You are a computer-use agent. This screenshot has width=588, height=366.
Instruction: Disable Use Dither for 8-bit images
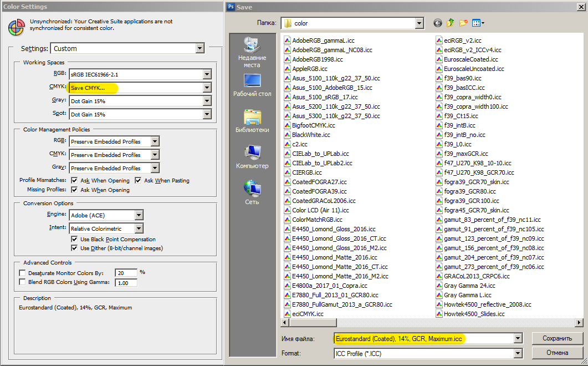point(74,248)
